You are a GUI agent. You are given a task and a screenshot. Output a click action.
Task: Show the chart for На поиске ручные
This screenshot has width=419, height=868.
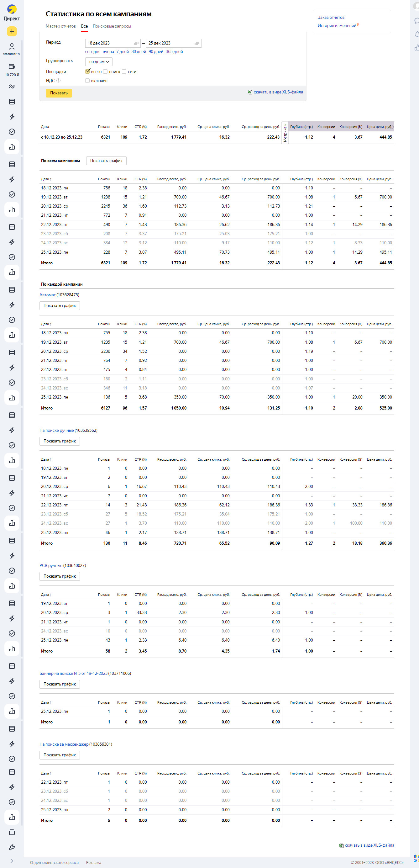(60, 441)
